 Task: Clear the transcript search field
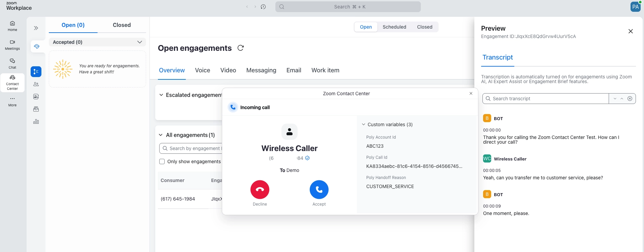pyautogui.click(x=630, y=99)
